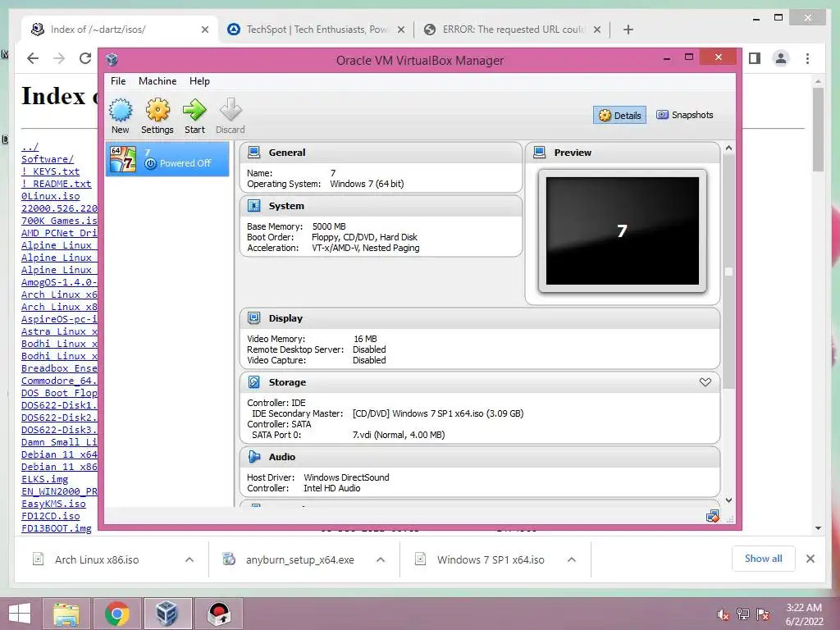The width and height of the screenshot is (840, 630).
Task: Click details pane scroll down arrow
Action: click(x=729, y=500)
